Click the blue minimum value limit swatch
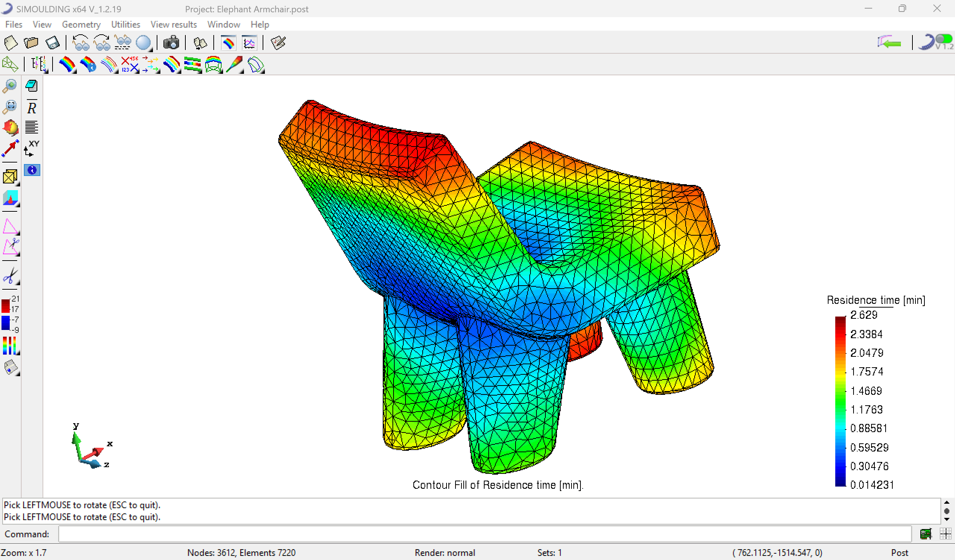 pos(6,323)
